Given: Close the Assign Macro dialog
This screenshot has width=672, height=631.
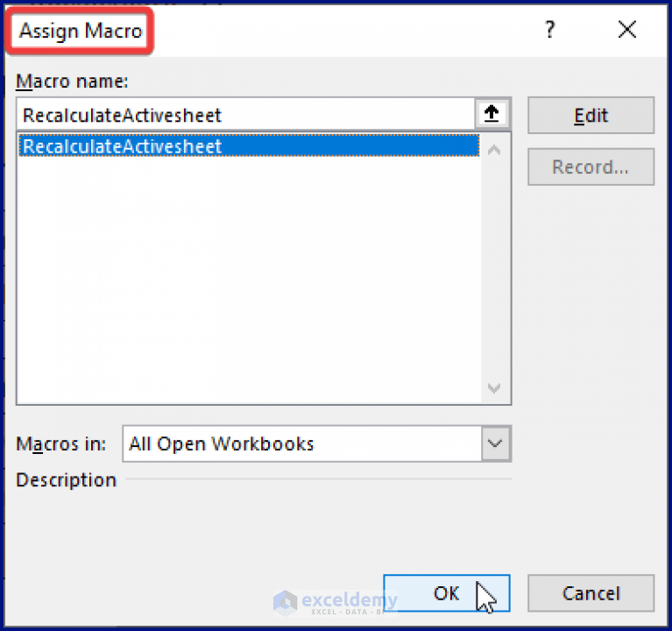Looking at the screenshot, I should coord(627,29).
